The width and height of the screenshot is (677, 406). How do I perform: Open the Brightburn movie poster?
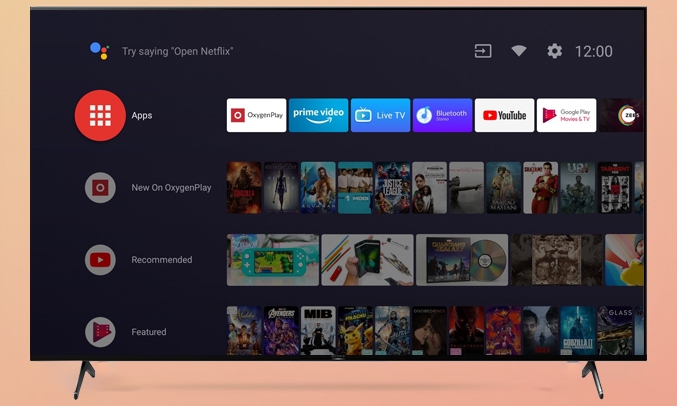[x=466, y=331]
